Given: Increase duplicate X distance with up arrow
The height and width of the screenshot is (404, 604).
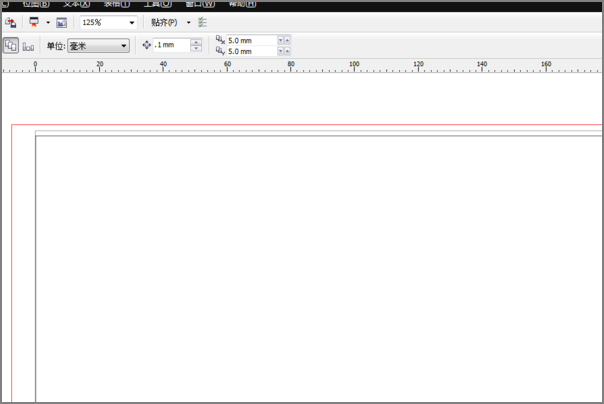Looking at the screenshot, I should pos(287,40).
